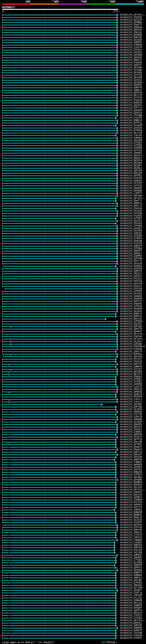The width and height of the screenshot is (146, 644).
Task: Select hit label UniRef100_B5M1Y0
Action: point(131,60)
